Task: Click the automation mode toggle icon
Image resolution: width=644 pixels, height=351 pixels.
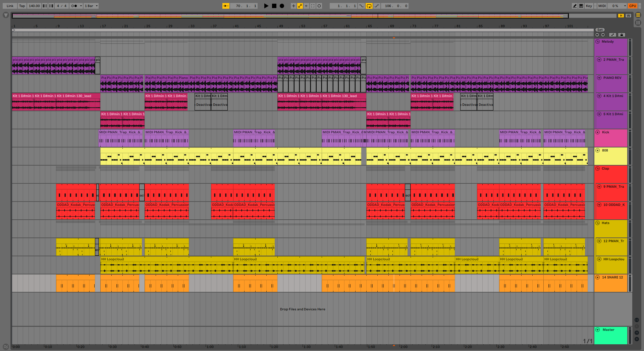Action: pyautogui.click(x=613, y=35)
